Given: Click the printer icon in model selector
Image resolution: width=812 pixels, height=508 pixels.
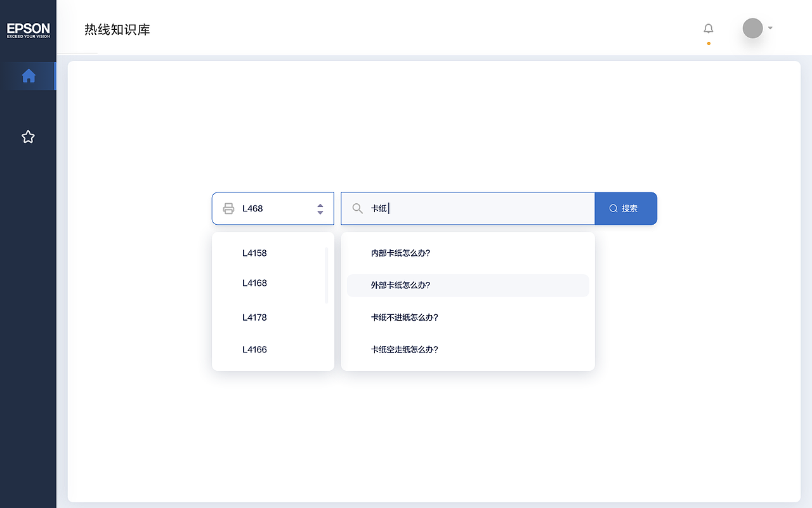Looking at the screenshot, I should (x=228, y=208).
